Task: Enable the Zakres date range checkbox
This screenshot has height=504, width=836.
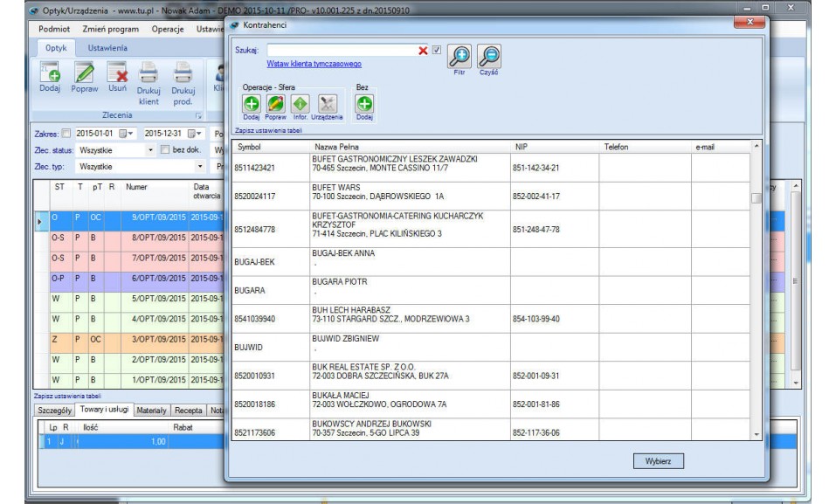Action: [66, 134]
